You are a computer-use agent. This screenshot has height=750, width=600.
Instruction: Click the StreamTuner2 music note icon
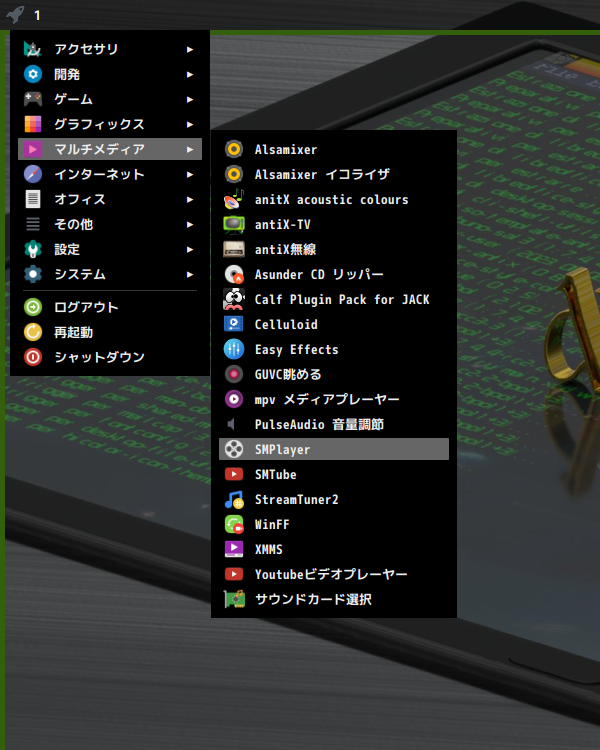234,499
